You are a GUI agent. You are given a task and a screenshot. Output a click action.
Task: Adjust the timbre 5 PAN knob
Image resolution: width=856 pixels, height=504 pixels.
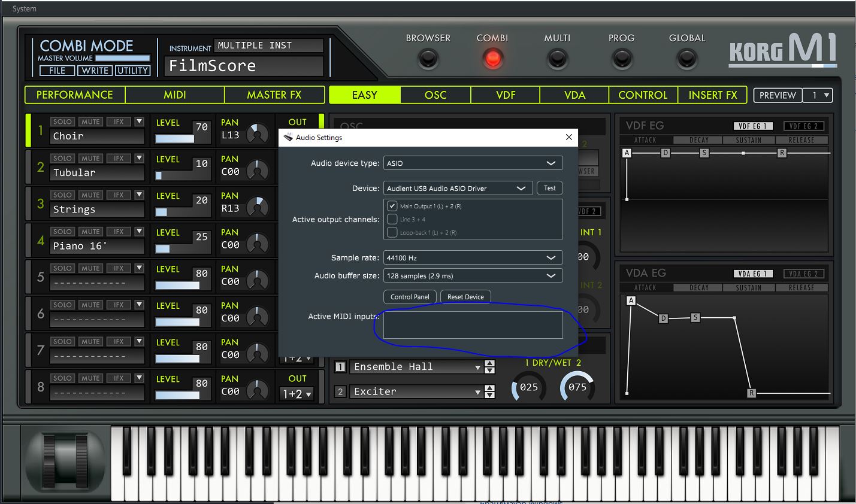258,280
